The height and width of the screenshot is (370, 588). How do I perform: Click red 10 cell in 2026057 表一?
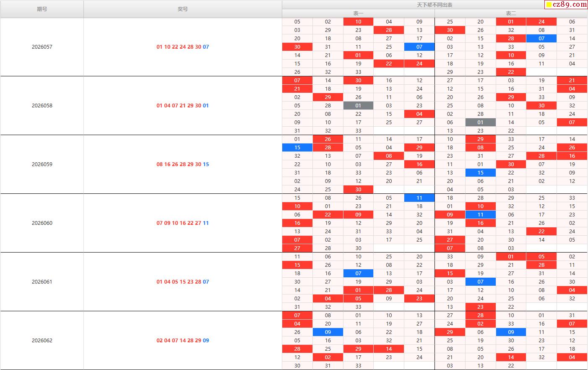pos(358,22)
